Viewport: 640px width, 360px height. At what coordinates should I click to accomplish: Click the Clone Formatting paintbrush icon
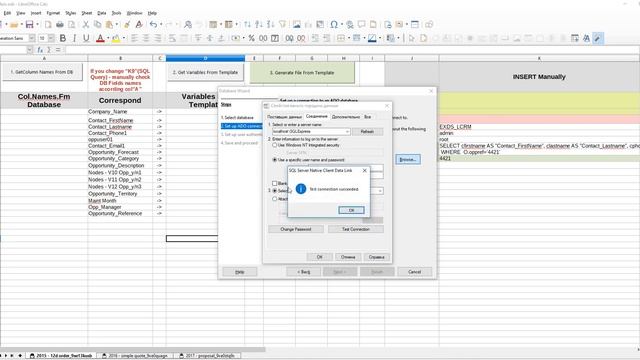pos(127,25)
